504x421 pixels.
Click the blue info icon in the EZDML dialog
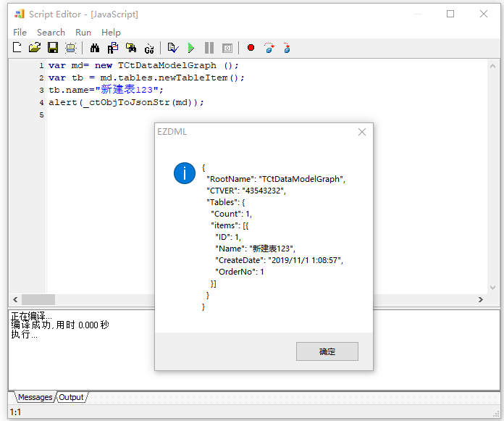[185, 173]
